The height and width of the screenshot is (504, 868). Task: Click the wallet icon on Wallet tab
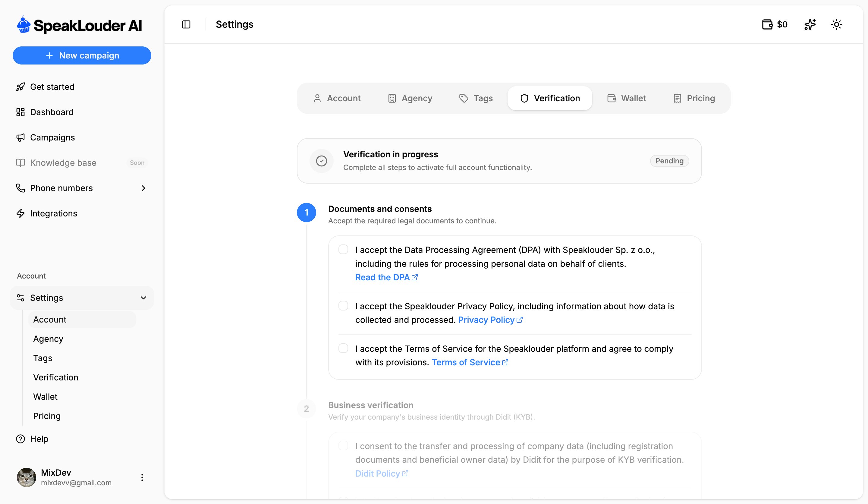coord(612,99)
